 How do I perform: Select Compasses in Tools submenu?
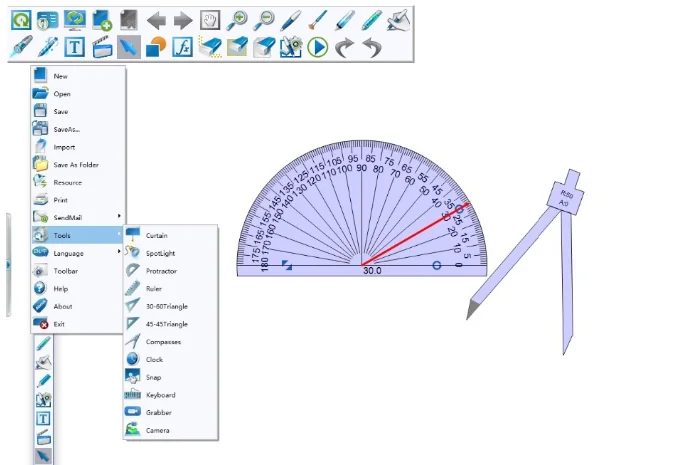point(170,341)
